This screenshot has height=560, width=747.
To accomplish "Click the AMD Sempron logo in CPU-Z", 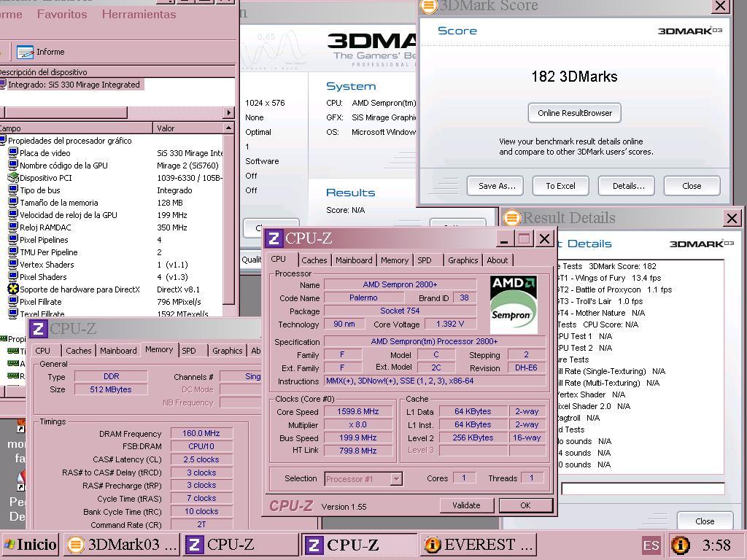I will click(514, 305).
